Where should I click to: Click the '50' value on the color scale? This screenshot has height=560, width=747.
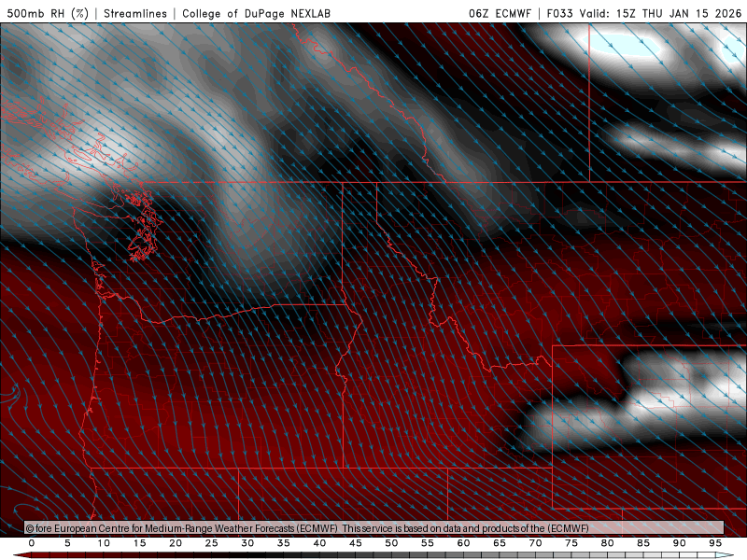click(391, 543)
